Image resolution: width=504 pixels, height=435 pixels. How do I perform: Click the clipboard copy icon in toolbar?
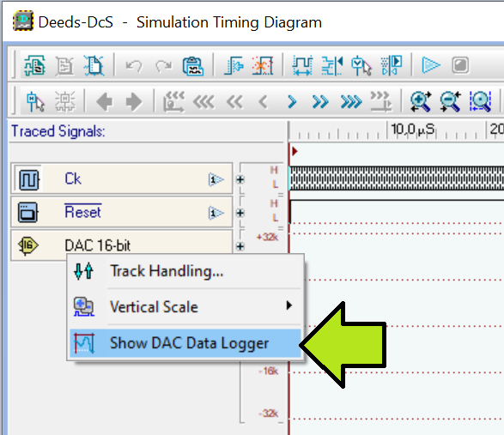click(x=193, y=66)
